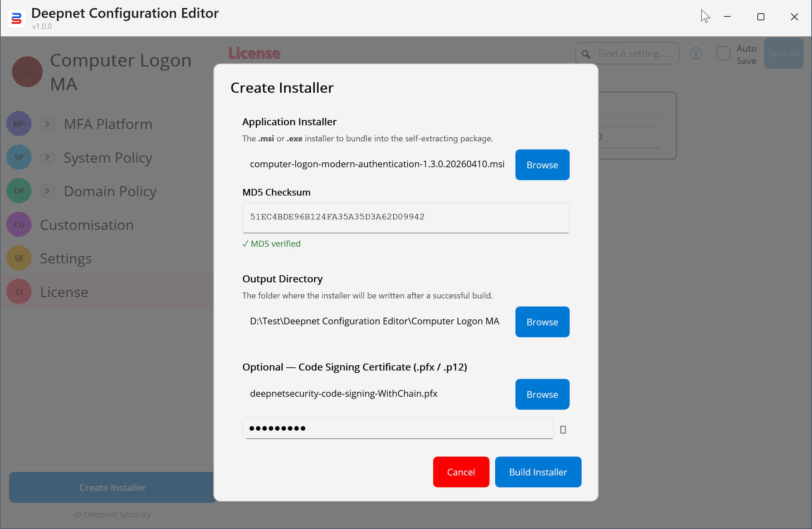Click the certificate password field
This screenshot has width=812, height=529.
(x=398, y=428)
